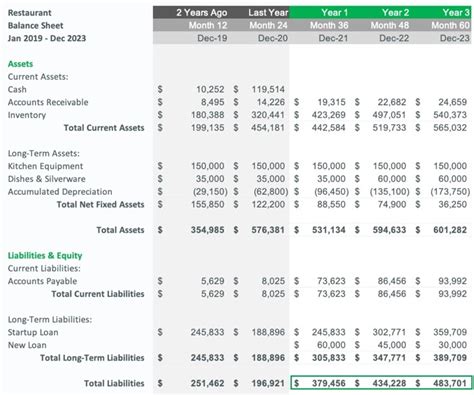Select the 'Last Year' column header
474x395 pixels.
click(268, 13)
